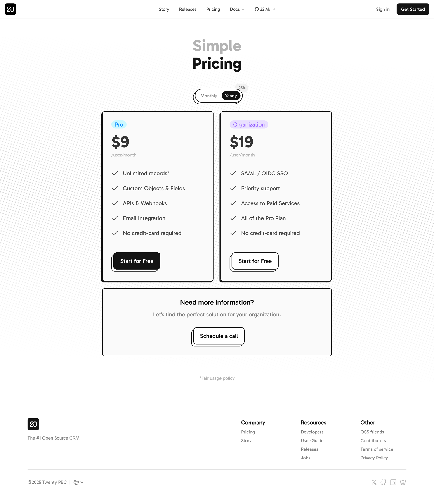Viewport: 434px width, 504px height.
Task: Click the GitHub 32.4k stars icon
Action: pos(257,9)
